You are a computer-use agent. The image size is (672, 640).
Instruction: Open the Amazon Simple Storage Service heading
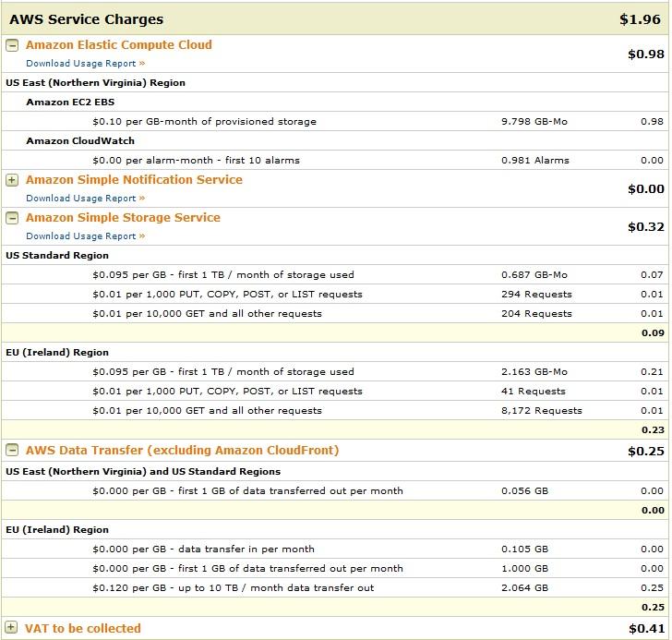[123, 217]
